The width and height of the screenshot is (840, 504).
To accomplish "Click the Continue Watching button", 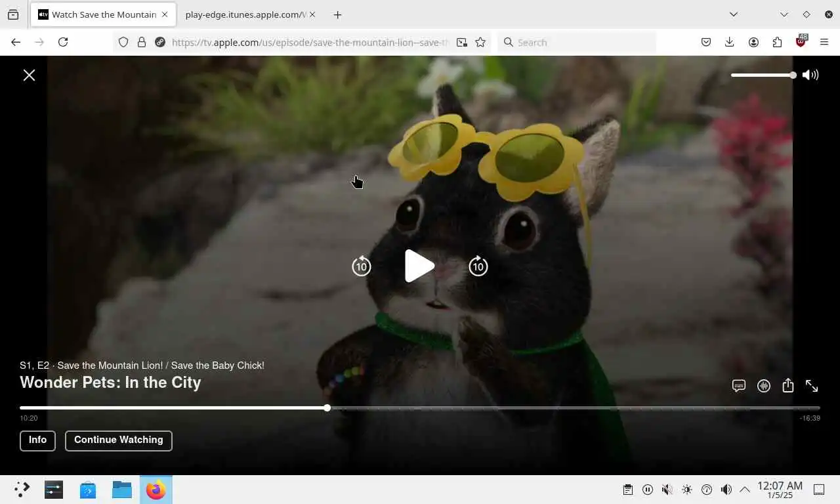I will (119, 440).
